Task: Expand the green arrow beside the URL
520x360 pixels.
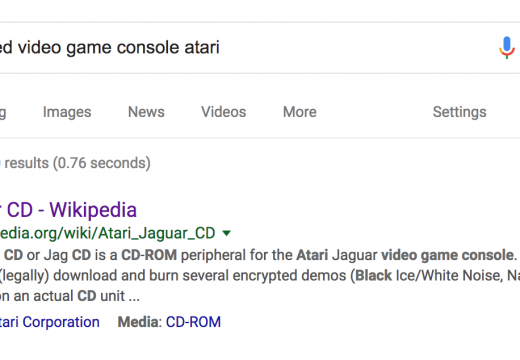Action: 226,233
